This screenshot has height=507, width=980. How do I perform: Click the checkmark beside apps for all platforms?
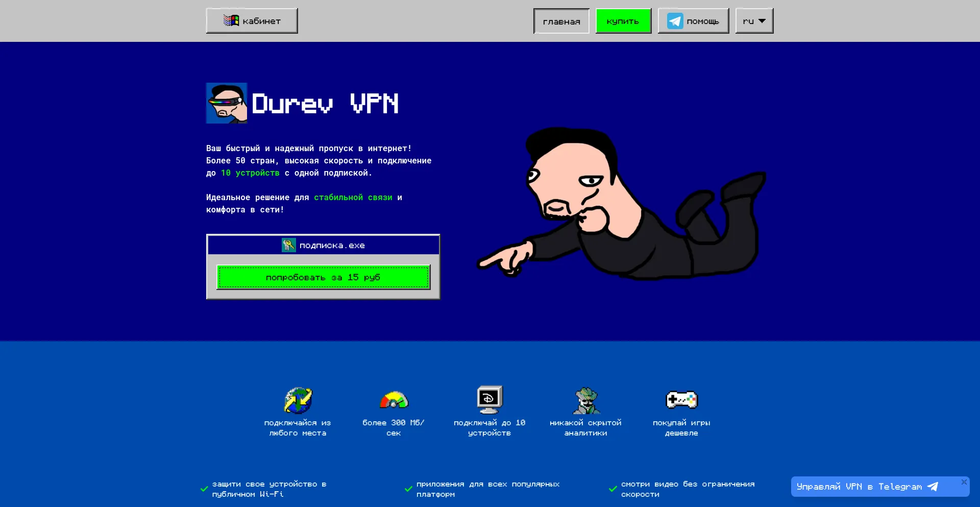tap(408, 489)
